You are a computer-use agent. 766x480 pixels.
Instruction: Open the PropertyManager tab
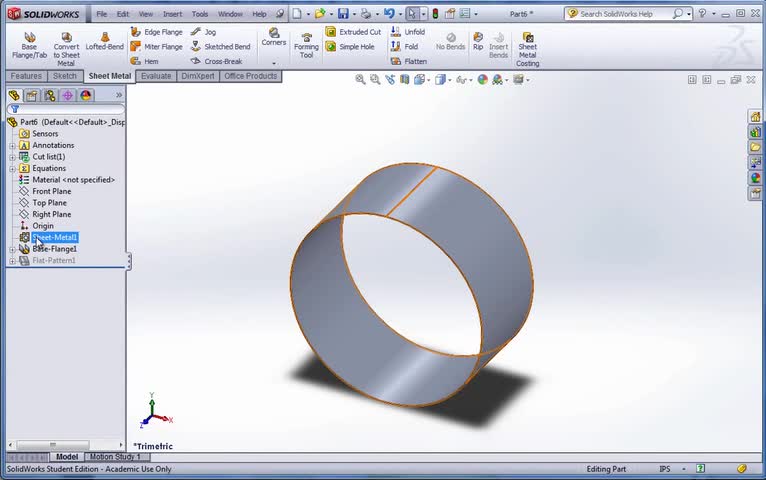(x=32, y=95)
